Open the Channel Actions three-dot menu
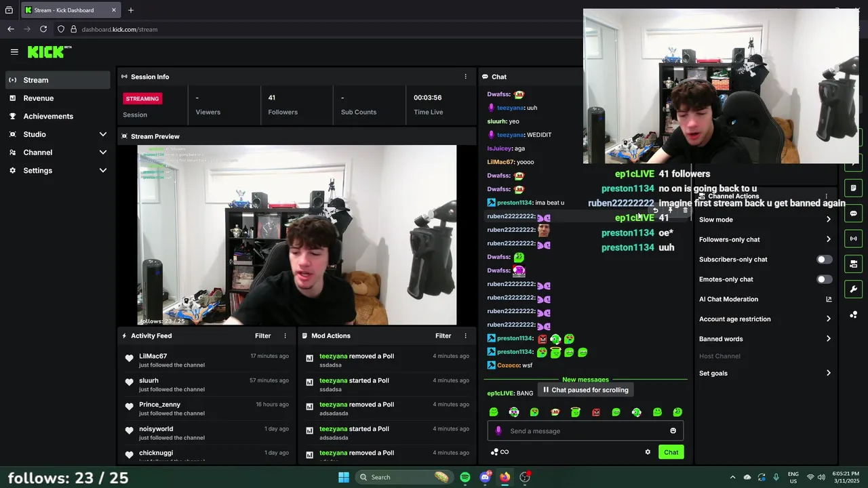 click(826, 197)
